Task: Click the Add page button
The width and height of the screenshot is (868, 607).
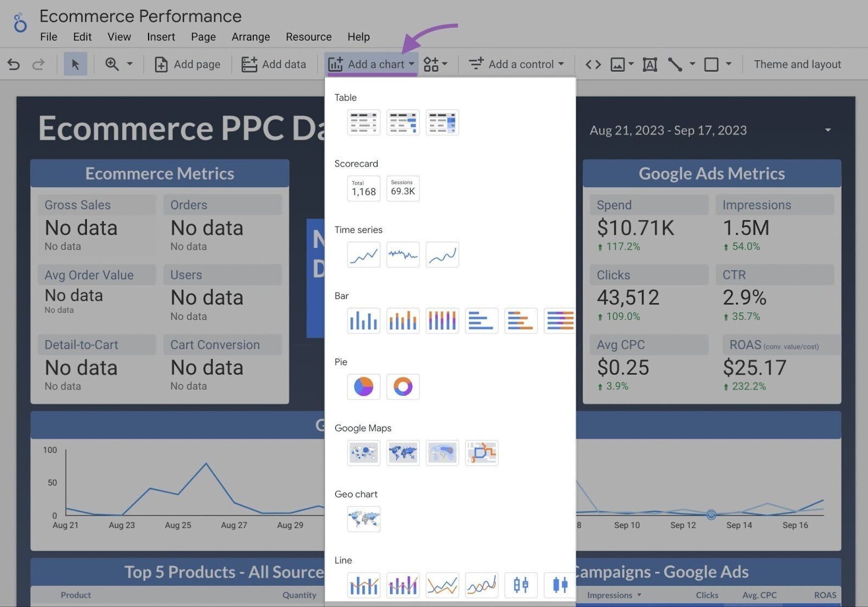Action: coord(187,64)
